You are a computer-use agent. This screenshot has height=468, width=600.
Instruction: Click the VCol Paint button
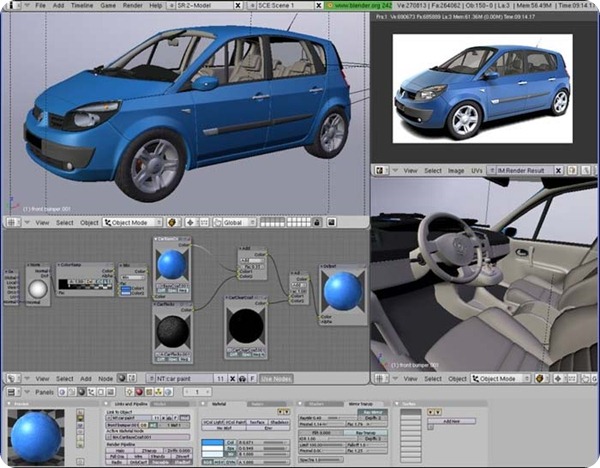[x=235, y=422]
